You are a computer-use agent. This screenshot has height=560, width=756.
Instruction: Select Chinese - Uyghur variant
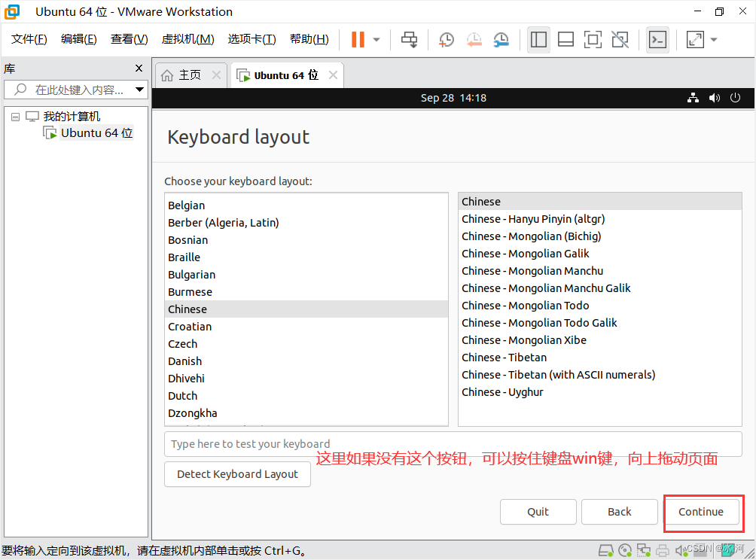click(600, 392)
